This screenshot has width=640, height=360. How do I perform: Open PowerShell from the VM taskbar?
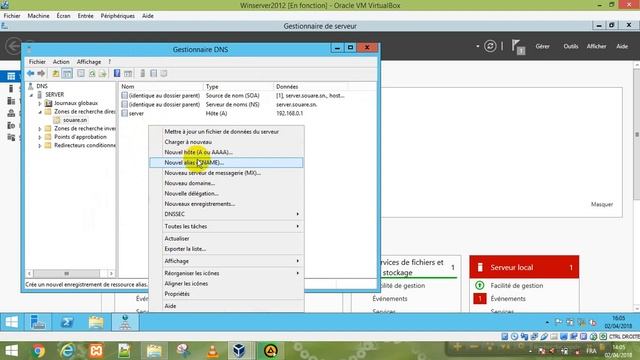(67, 322)
